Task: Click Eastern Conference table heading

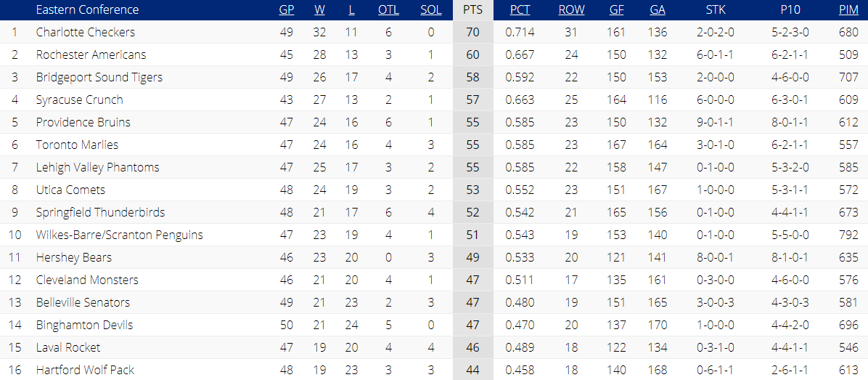Action: pyautogui.click(x=87, y=10)
